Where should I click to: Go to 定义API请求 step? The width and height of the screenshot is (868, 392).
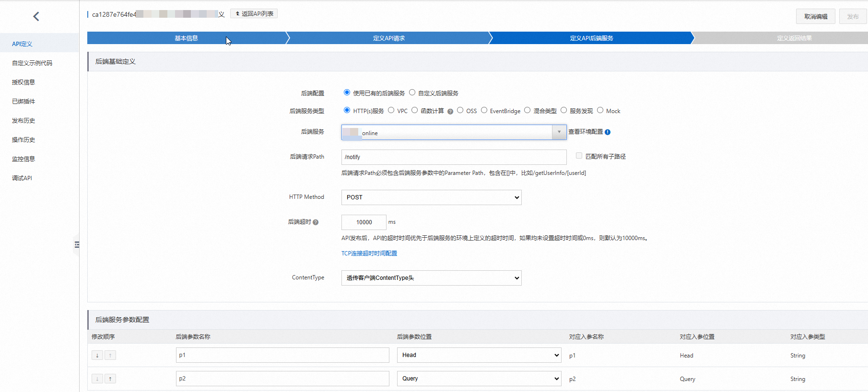pos(389,38)
